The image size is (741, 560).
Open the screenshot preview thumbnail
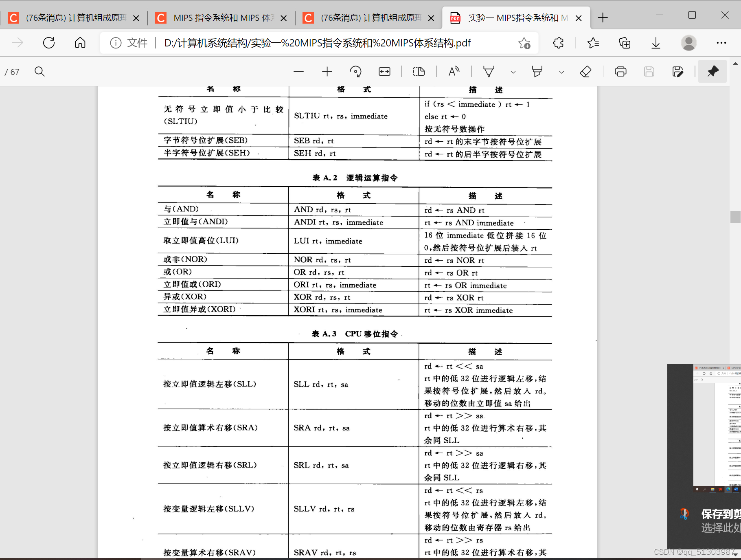point(717,428)
